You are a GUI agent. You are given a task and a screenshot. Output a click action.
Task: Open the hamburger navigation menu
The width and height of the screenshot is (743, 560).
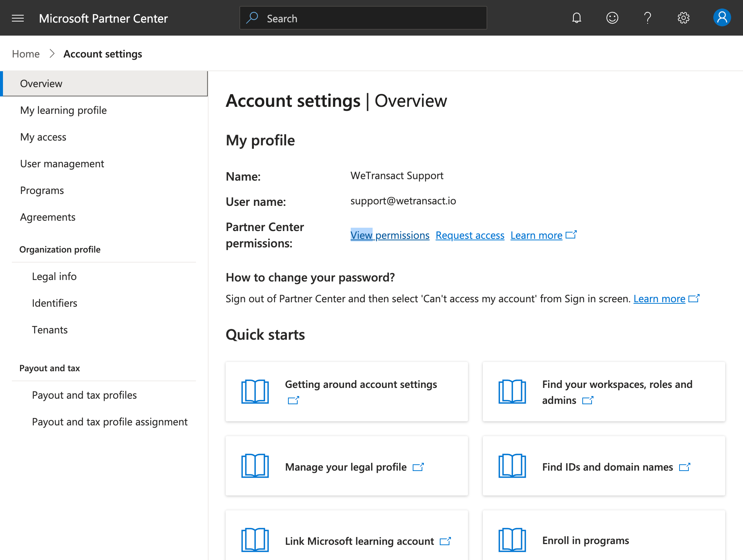[x=18, y=18]
